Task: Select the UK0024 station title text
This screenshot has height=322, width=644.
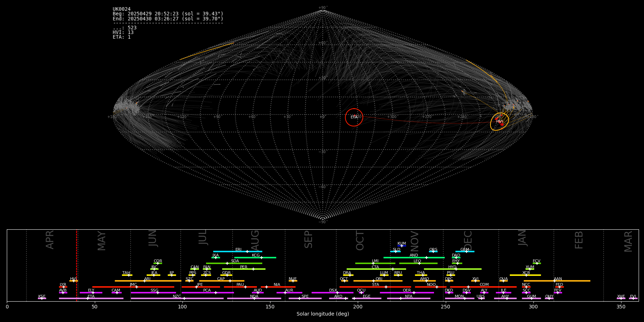Action: tap(122, 9)
